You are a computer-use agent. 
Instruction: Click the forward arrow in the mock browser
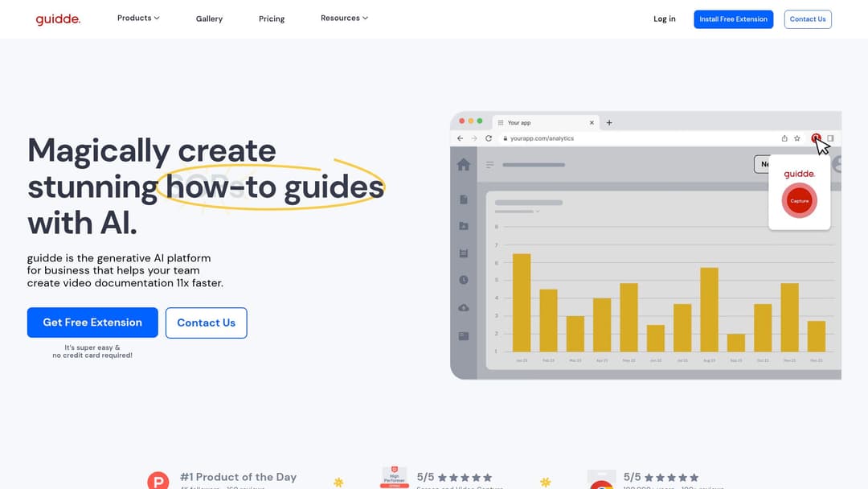474,138
